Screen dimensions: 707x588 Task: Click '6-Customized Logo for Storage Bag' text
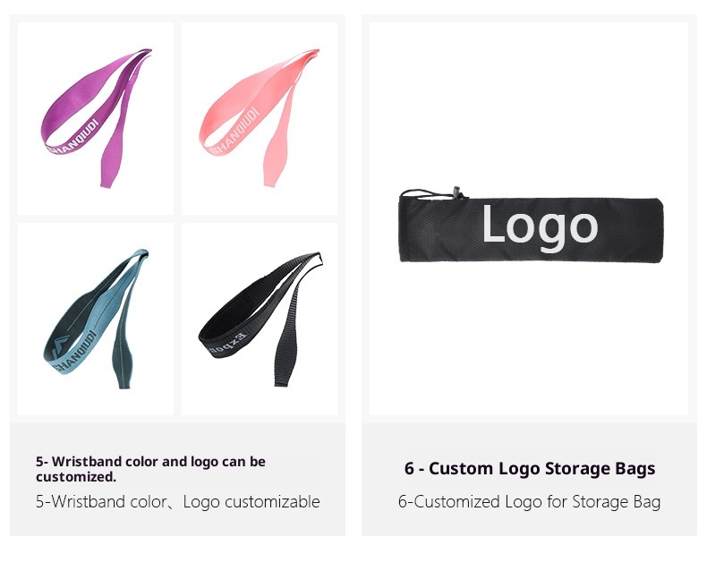coord(529,501)
